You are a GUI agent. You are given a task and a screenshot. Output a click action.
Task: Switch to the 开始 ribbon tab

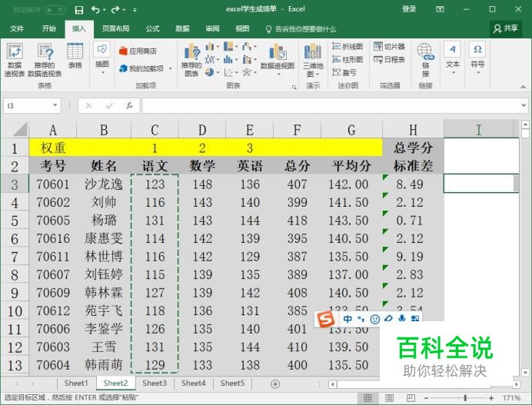click(x=49, y=28)
